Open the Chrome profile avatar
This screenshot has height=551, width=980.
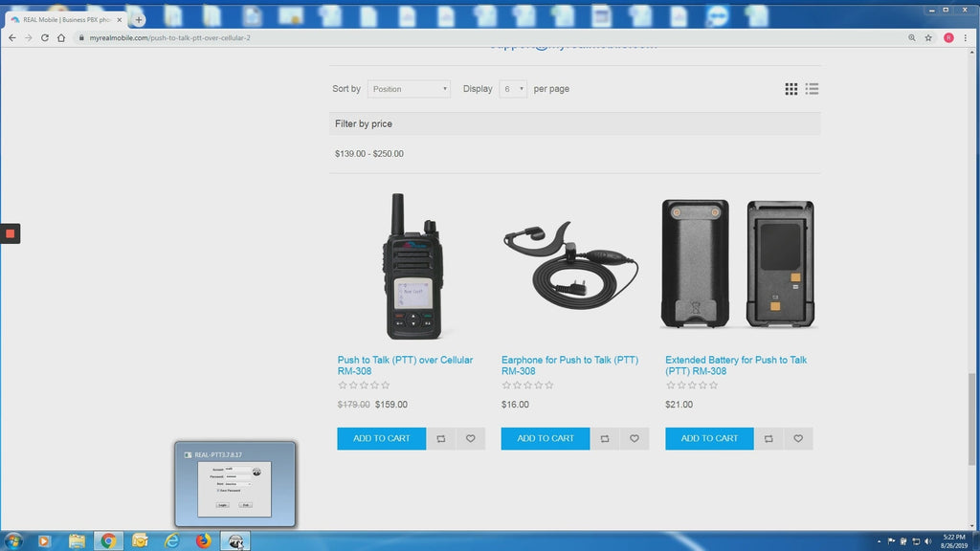click(x=948, y=37)
